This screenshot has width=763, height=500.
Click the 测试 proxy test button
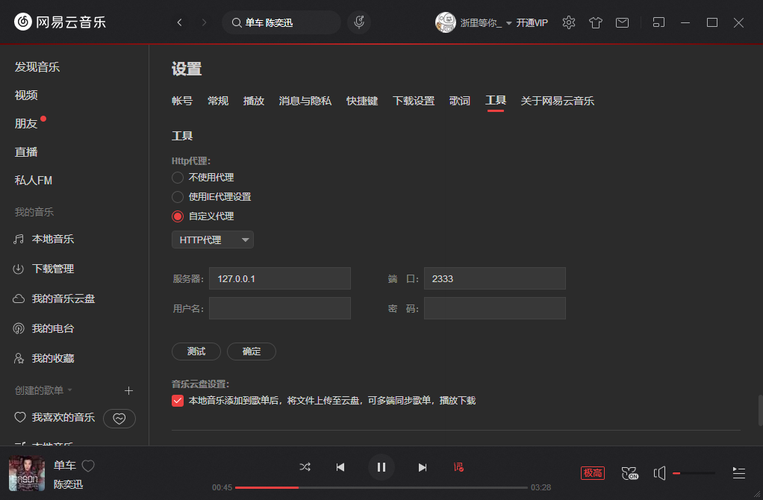[x=196, y=351]
